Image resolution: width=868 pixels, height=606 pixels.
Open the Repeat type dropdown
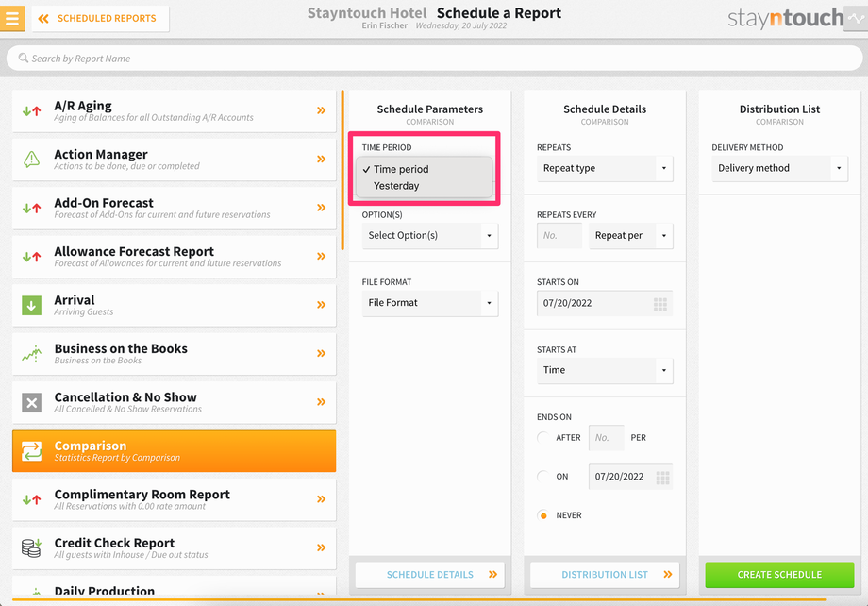pos(605,168)
